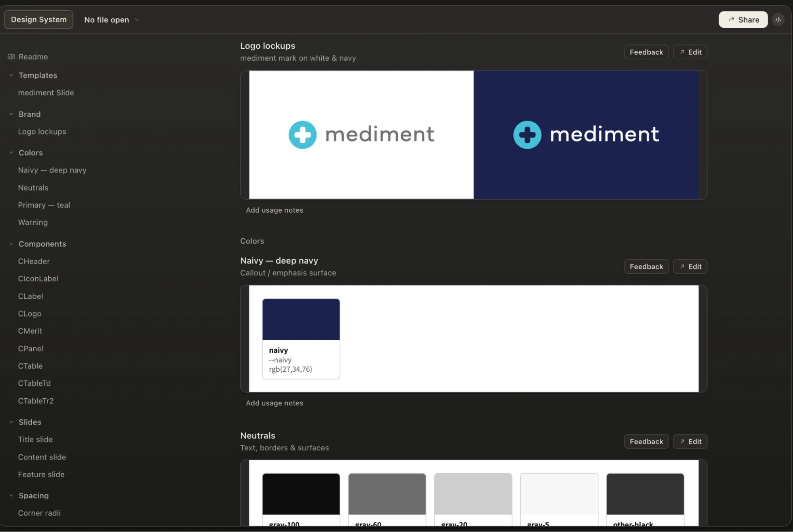Click the Share button
This screenshot has height=532, width=793.
click(x=743, y=19)
